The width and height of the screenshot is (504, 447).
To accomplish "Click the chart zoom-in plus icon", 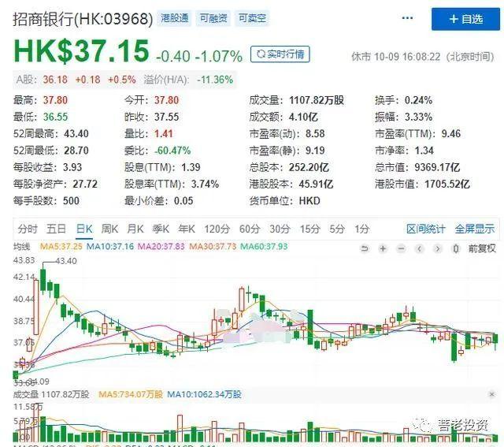I will pos(383,248).
